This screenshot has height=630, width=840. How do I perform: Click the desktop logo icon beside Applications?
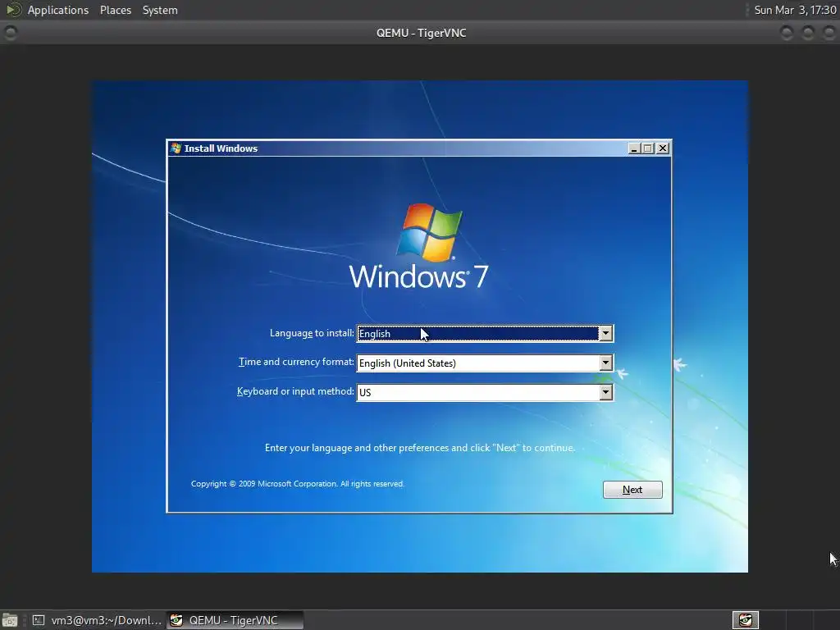coord(14,10)
